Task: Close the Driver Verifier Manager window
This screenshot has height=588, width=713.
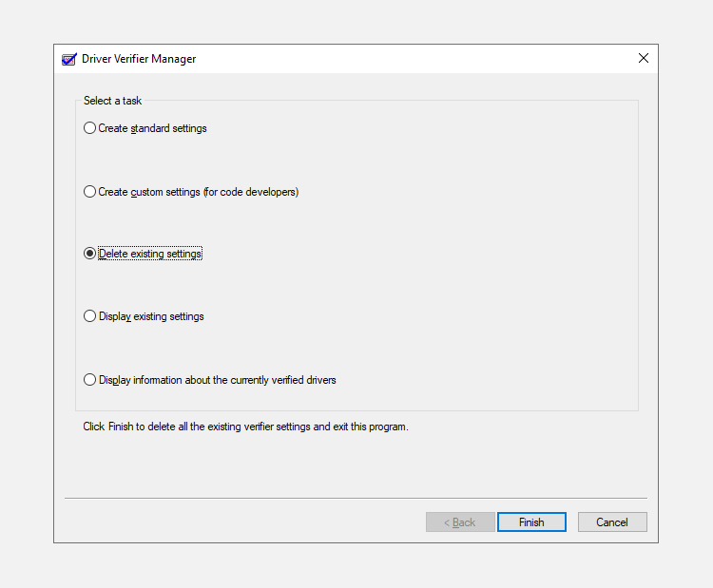Action: click(x=643, y=58)
